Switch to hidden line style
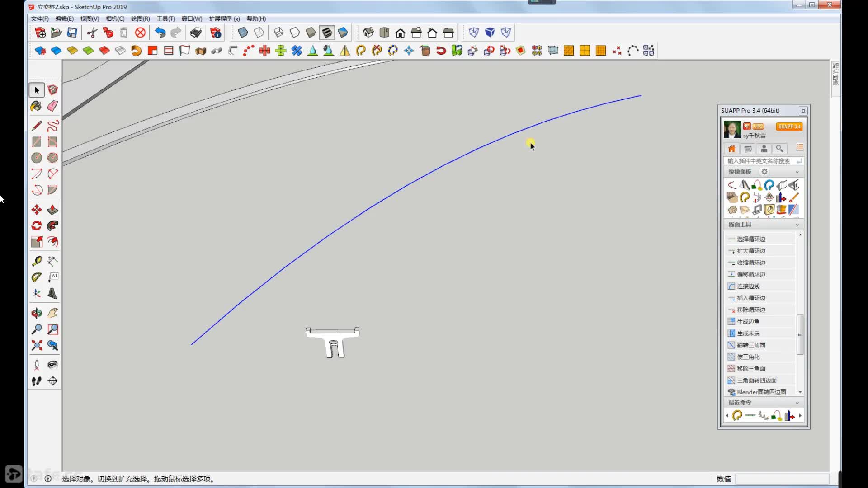The width and height of the screenshot is (868, 488). click(x=295, y=33)
